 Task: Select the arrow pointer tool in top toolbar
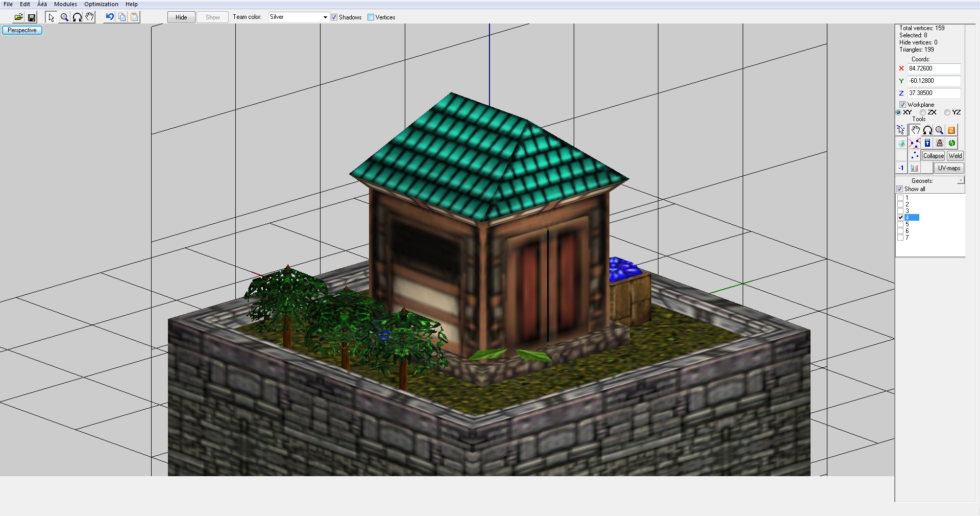point(51,17)
